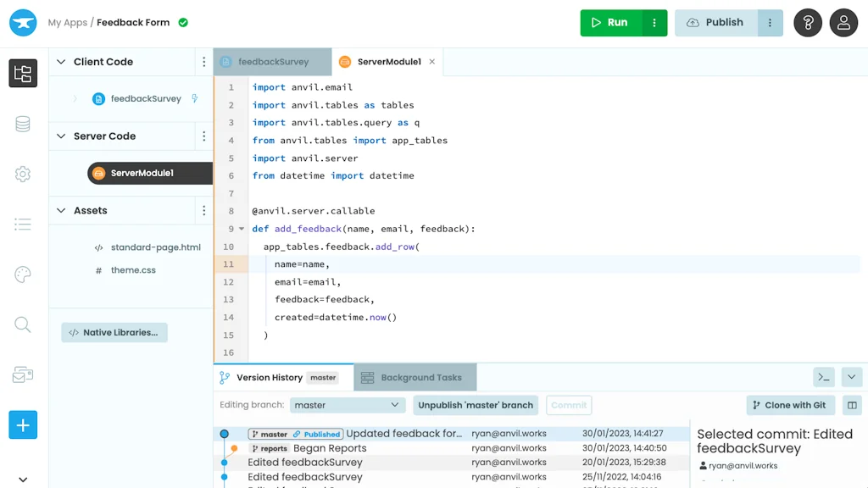Switch to the feedbackSurvey editor tab

click(x=273, y=62)
